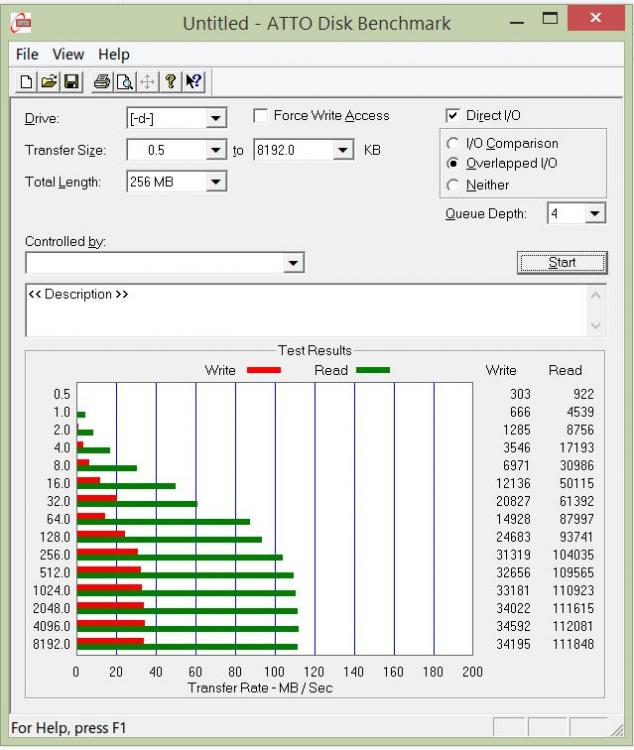Screen dimensions: 634x750
Task: Click the write value 20827
Action: click(513, 501)
